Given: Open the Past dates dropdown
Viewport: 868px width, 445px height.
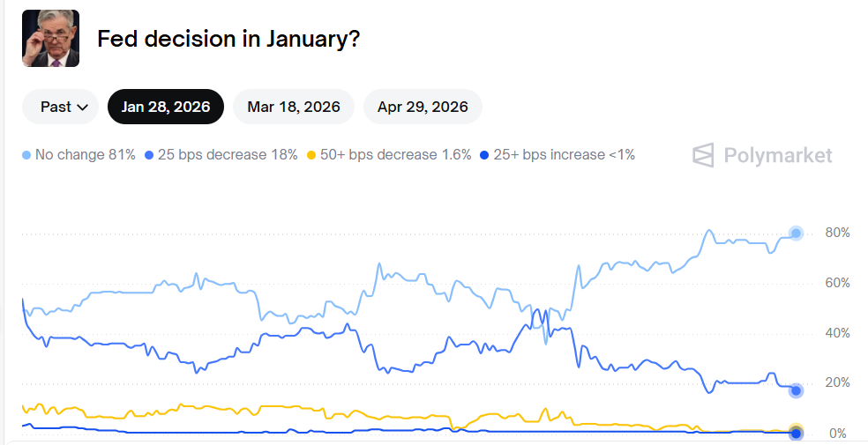Looking at the screenshot, I should tap(64, 107).
